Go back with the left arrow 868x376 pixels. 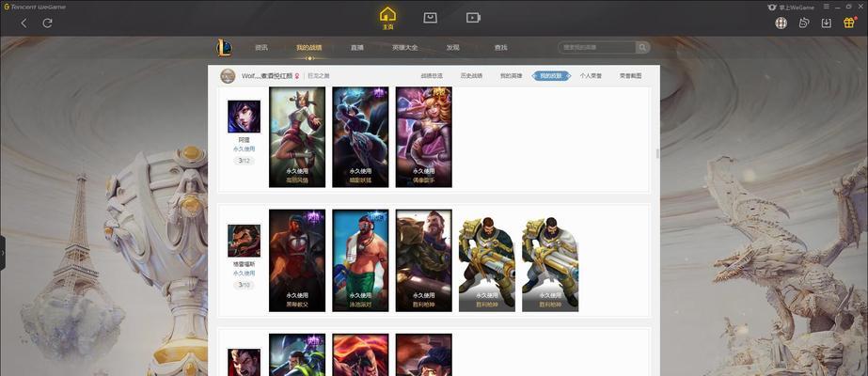click(24, 23)
